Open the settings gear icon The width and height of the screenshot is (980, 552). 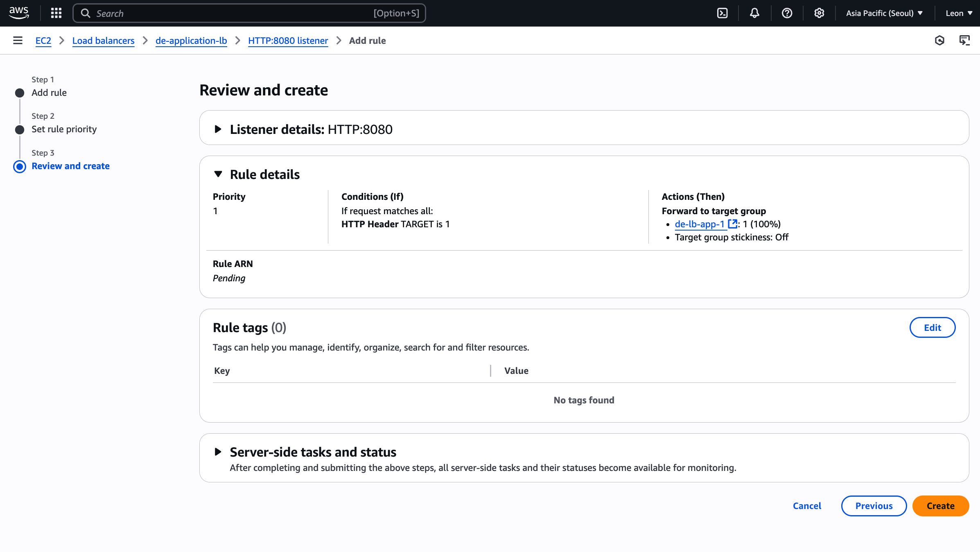pos(819,13)
